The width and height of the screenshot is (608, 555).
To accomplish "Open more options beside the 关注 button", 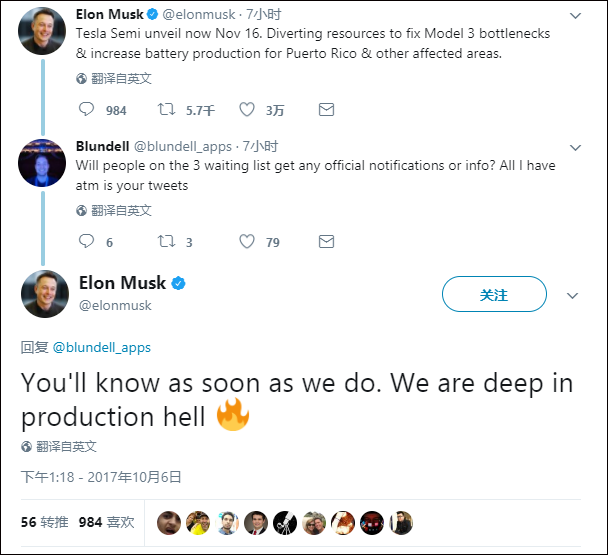I will tap(573, 296).
